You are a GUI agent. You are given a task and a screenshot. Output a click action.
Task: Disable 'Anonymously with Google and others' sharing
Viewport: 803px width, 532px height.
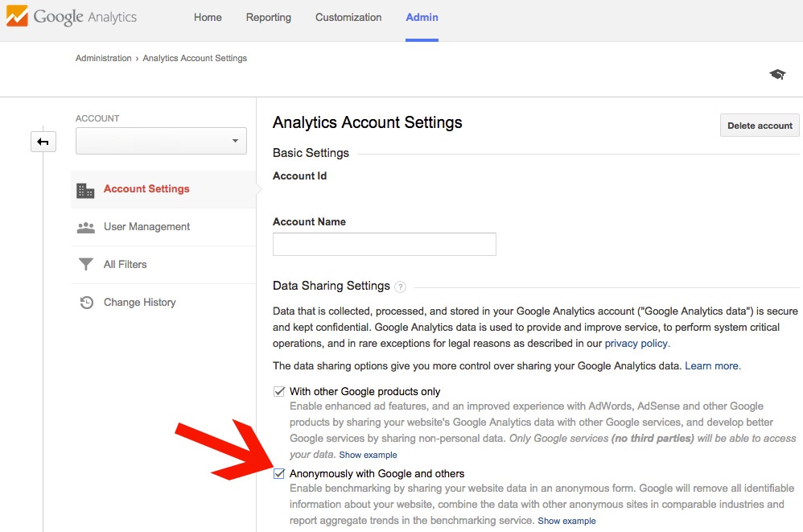coord(279,473)
